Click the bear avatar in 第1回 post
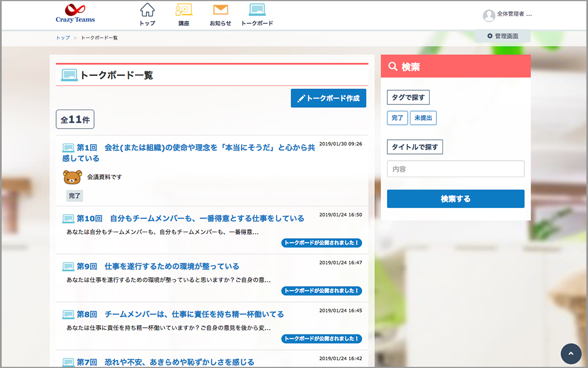The image size is (588, 368). (x=73, y=177)
